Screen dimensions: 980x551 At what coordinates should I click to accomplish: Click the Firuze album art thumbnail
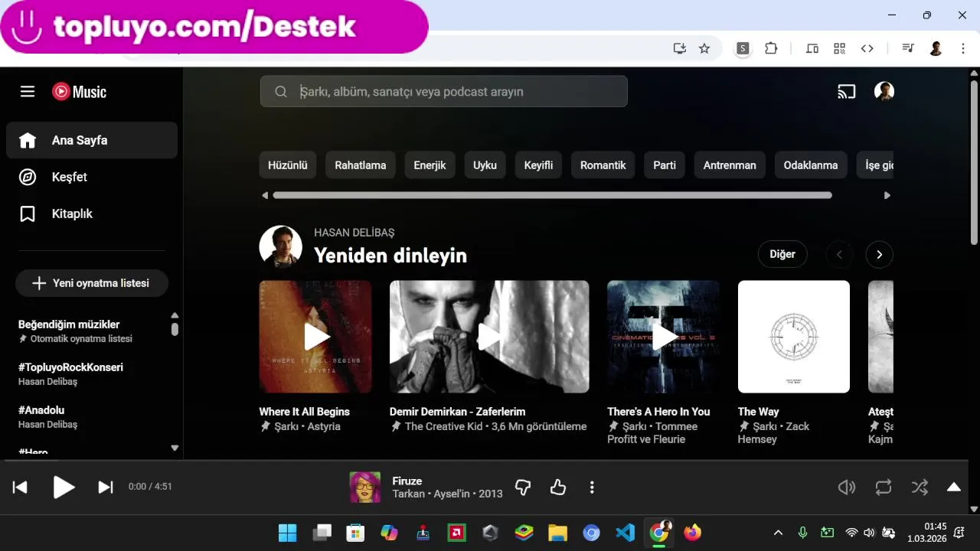pos(365,487)
